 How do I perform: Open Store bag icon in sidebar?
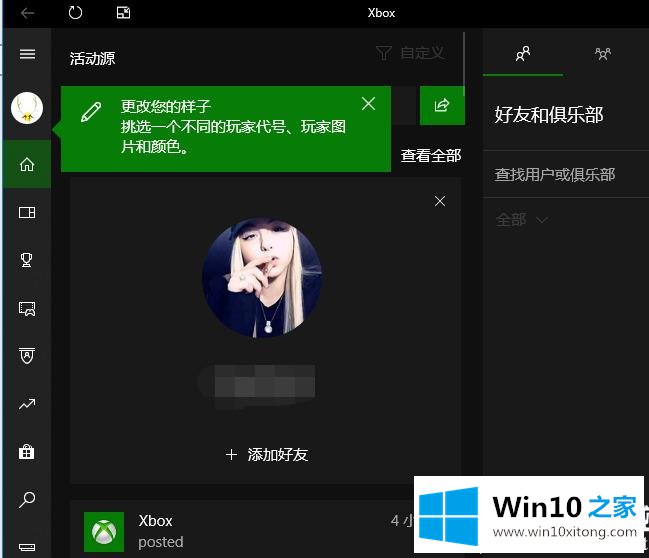27,452
